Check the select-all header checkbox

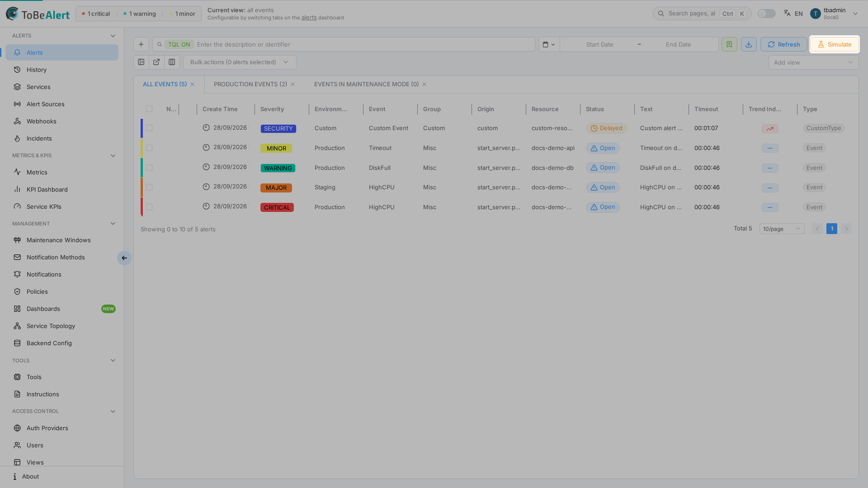coord(149,109)
